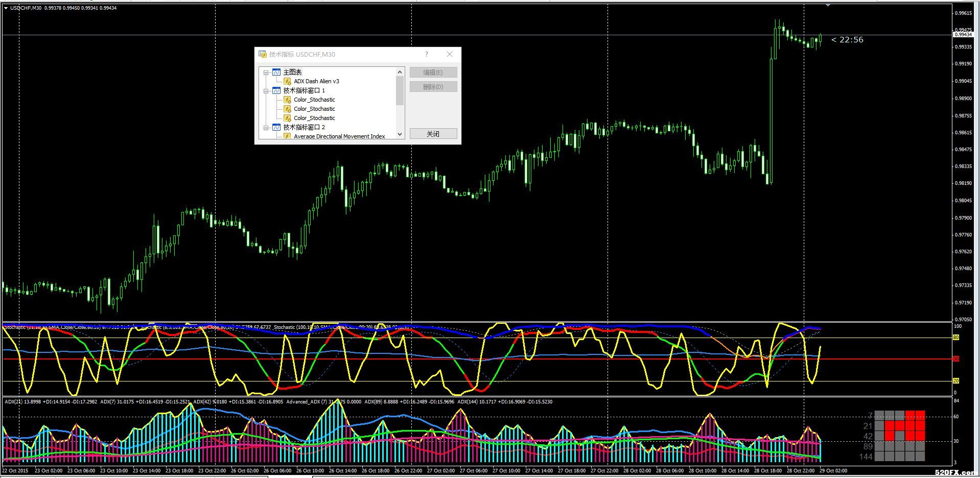Click the first Color_Stochastic indicator icon

(288, 100)
